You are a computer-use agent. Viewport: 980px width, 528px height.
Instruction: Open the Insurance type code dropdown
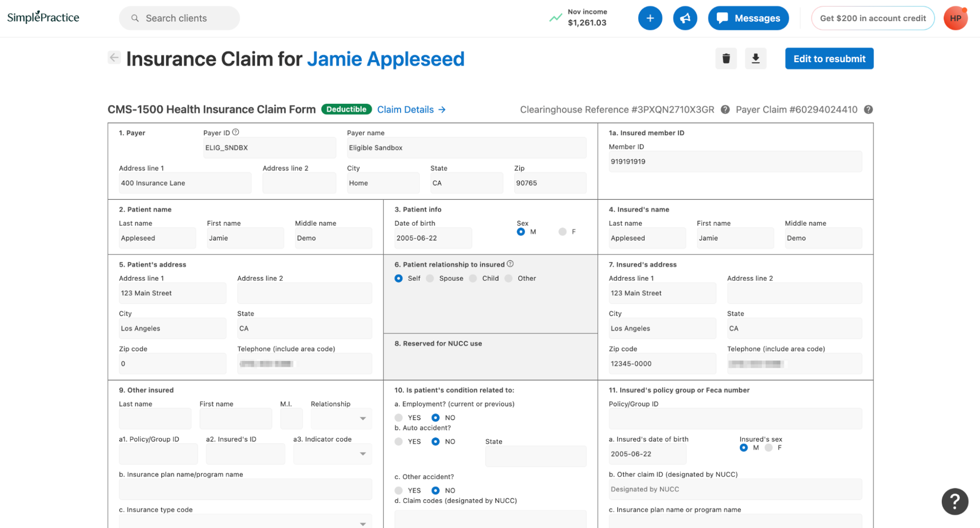click(245, 522)
